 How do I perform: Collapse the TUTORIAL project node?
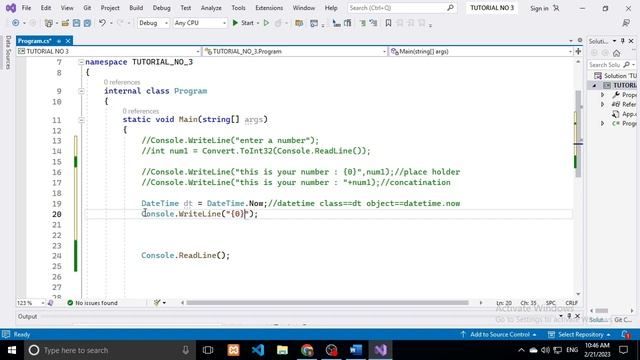point(595,85)
